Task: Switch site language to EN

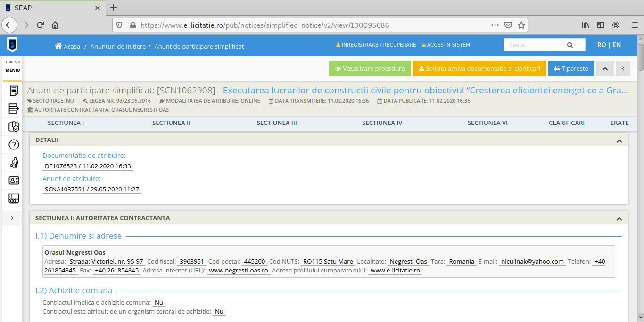Action: coord(617,45)
